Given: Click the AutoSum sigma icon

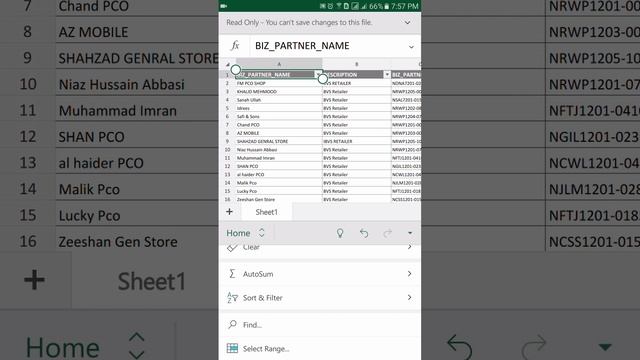Looking at the screenshot, I should tap(232, 273).
